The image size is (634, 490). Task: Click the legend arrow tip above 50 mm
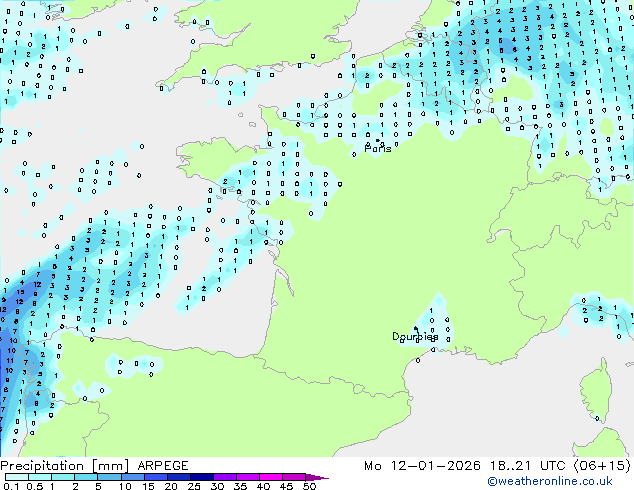tap(317, 477)
